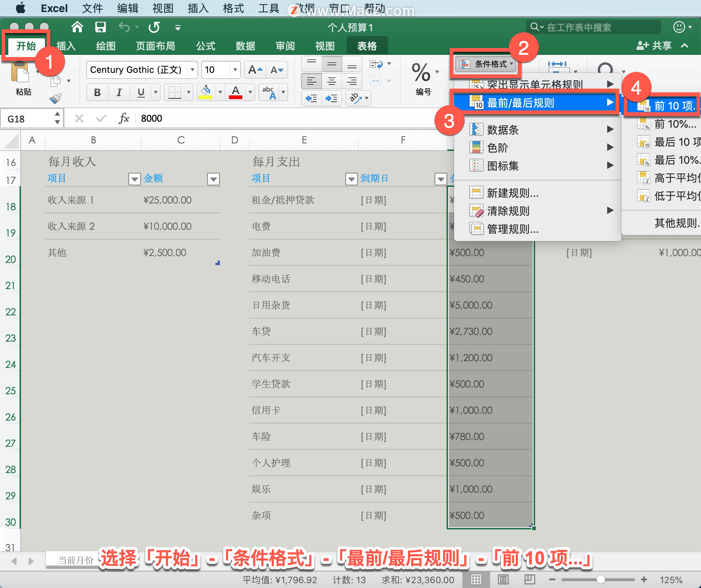701x588 pixels.
Task: Click the Home icon in title bar
Action: (x=77, y=27)
